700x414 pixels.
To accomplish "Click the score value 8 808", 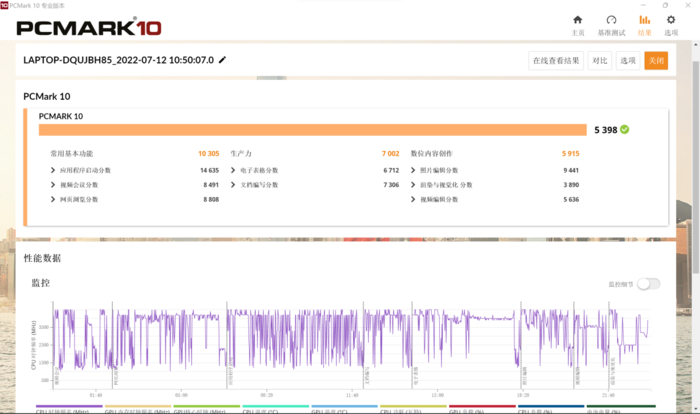I will click(211, 200).
